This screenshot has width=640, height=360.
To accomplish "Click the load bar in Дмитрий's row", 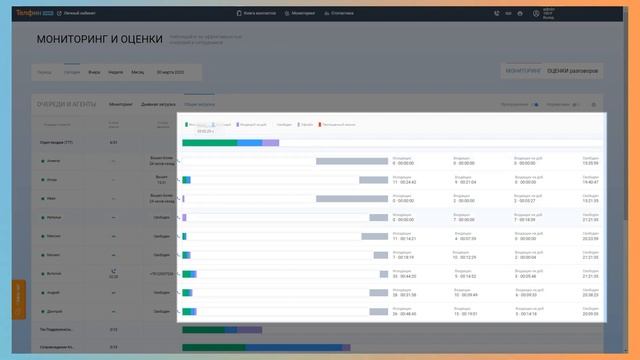I will [x=189, y=311].
